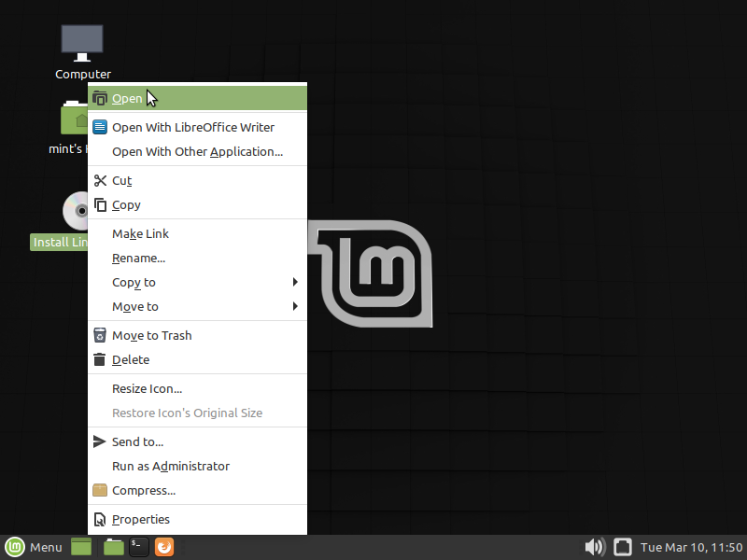
Task: Choose Move to menu entry
Action: coord(198,307)
